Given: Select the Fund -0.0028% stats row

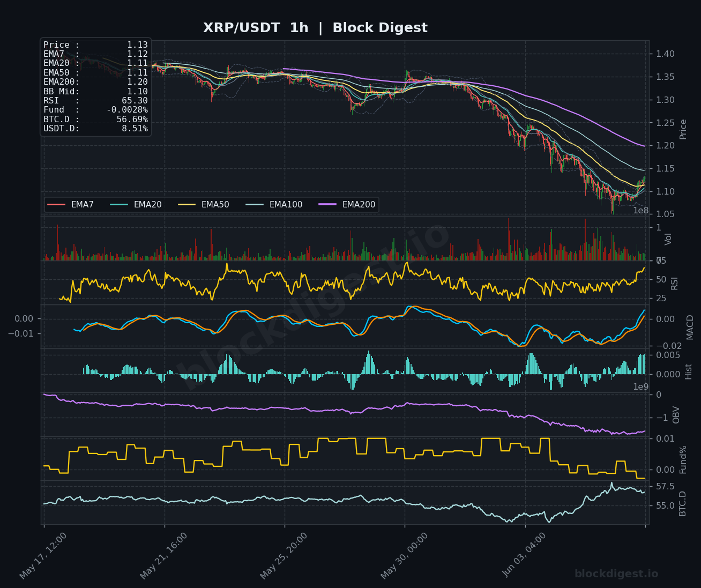Looking at the screenshot, I should (x=95, y=110).
